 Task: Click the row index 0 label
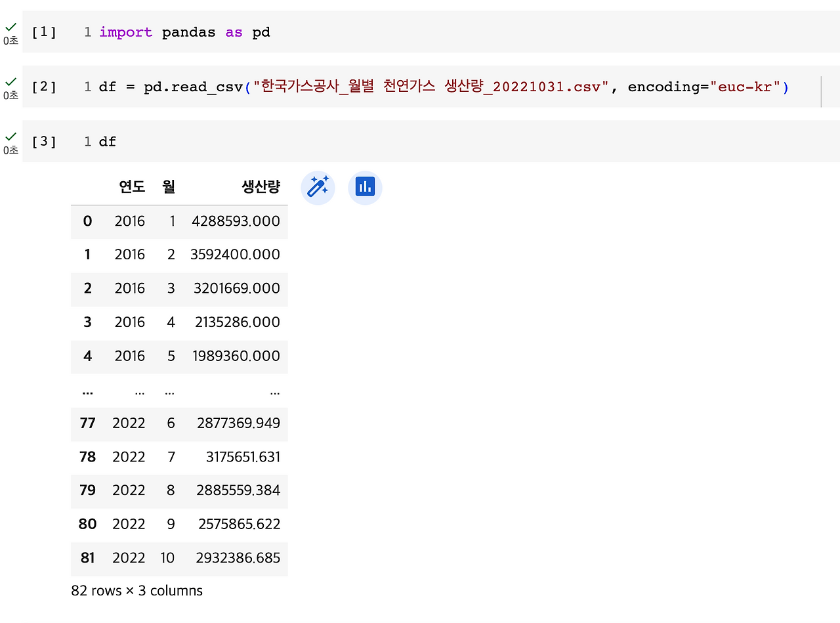[87, 221]
